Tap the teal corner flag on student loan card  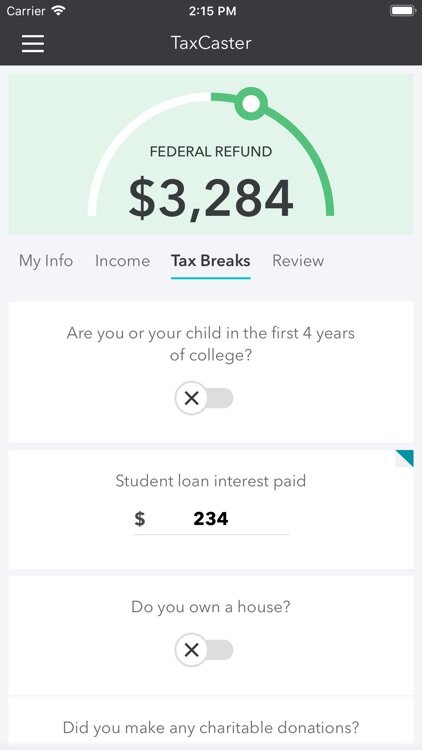click(x=405, y=458)
